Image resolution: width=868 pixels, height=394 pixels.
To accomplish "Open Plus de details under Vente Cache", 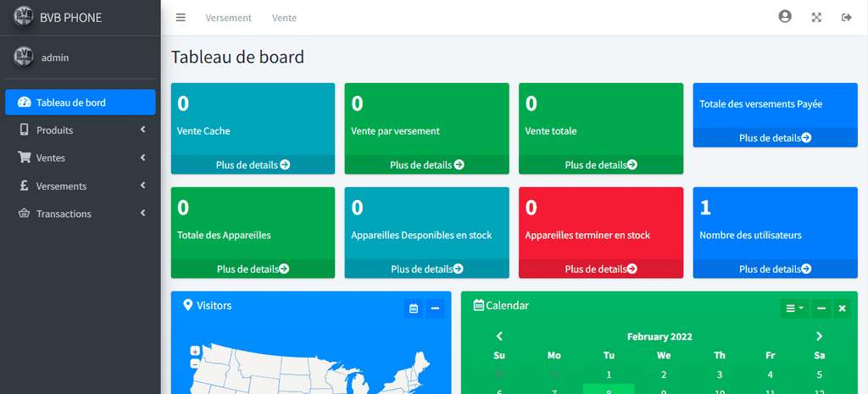I will coord(253,164).
